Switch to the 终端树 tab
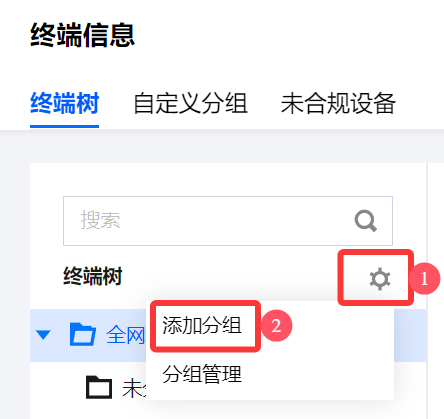The width and height of the screenshot is (444, 419). 64,104
